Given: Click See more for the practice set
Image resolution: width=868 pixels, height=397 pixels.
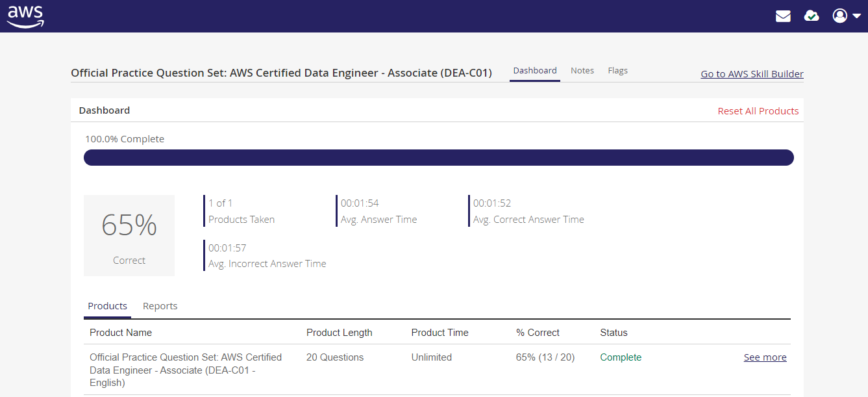Looking at the screenshot, I should tap(765, 357).
